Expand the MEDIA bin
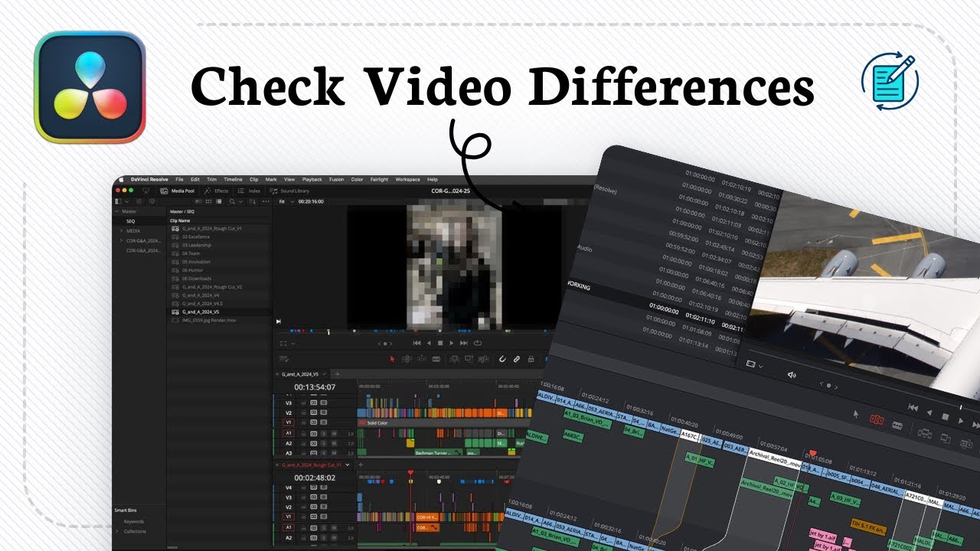980x551 pixels. [x=120, y=230]
